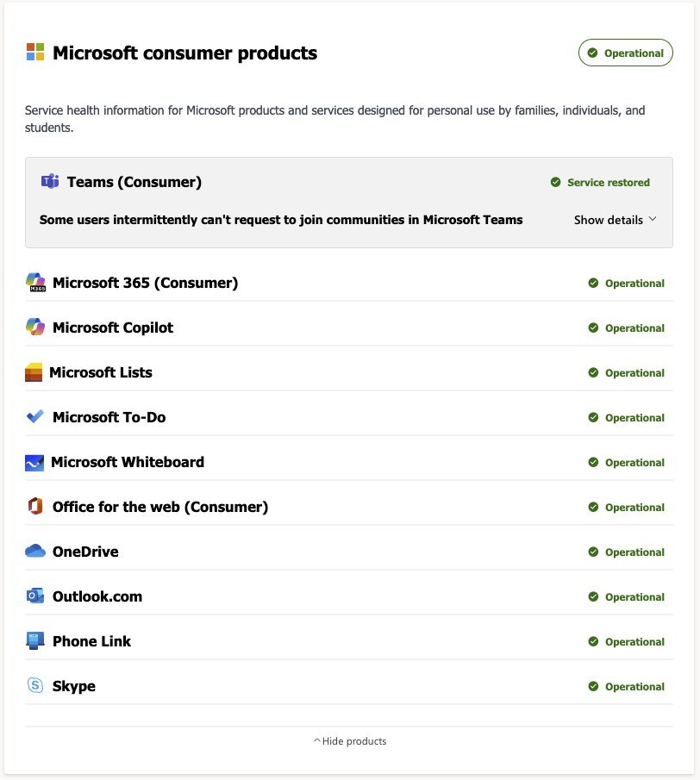The image size is (700, 780).
Task: Click the Operational text in the Microsoft To-Do row
Action: pos(634,418)
